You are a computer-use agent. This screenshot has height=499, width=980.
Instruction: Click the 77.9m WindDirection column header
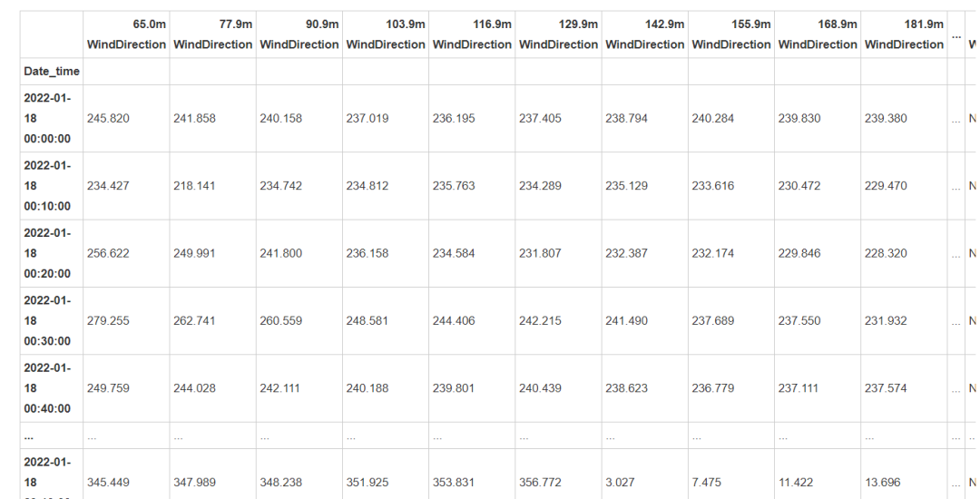212,34
